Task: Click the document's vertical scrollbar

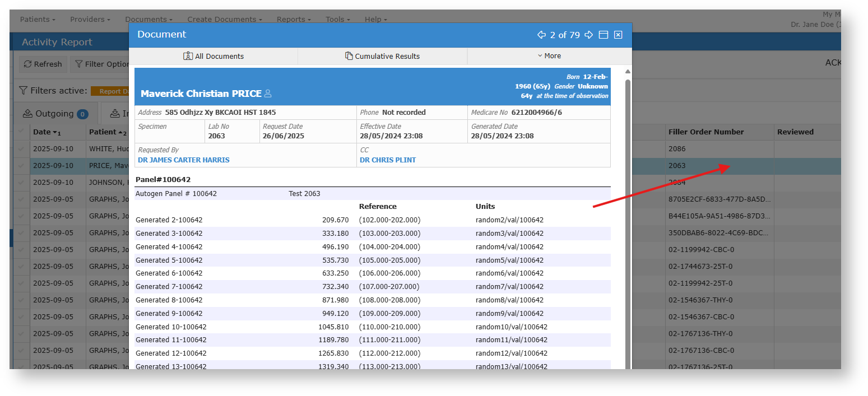Action: pyautogui.click(x=628, y=224)
